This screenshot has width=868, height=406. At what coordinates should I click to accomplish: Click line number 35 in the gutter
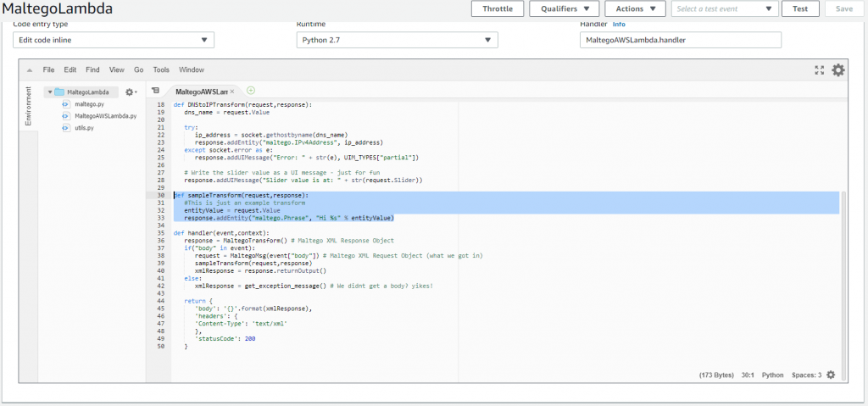click(x=161, y=232)
